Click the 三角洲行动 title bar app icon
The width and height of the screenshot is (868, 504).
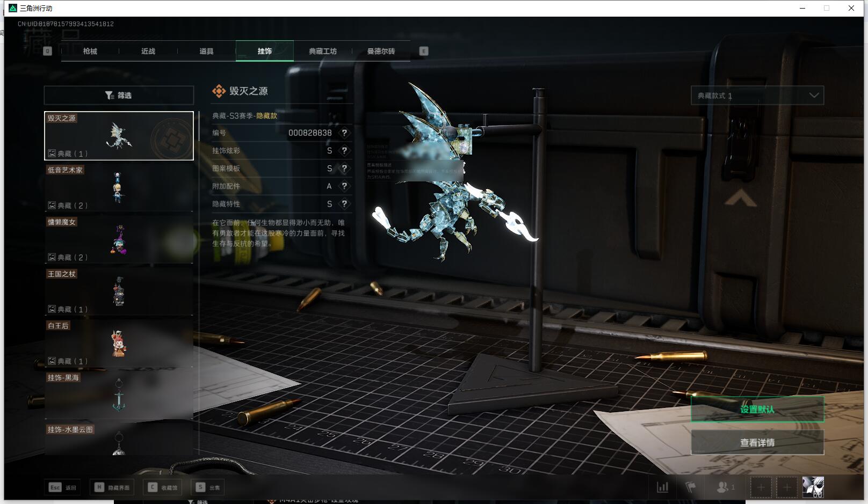[13, 8]
